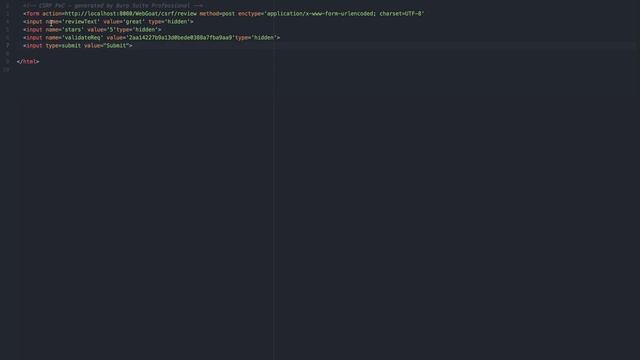The width and height of the screenshot is (640, 360).
Task: Click the value '5' in stars input
Action: pos(111,30)
